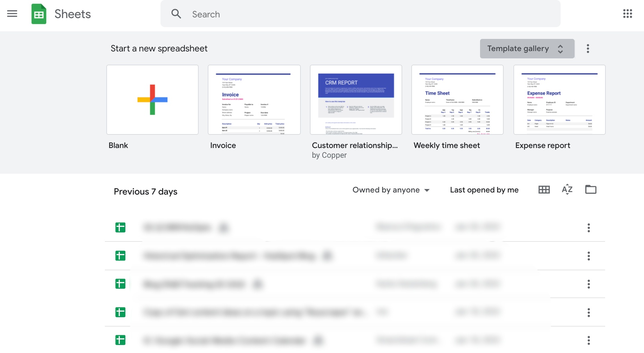Screen dimensions: 644x353
Task: Click the Customer relationship template by Copper
Action: click(x=356, y=100)
